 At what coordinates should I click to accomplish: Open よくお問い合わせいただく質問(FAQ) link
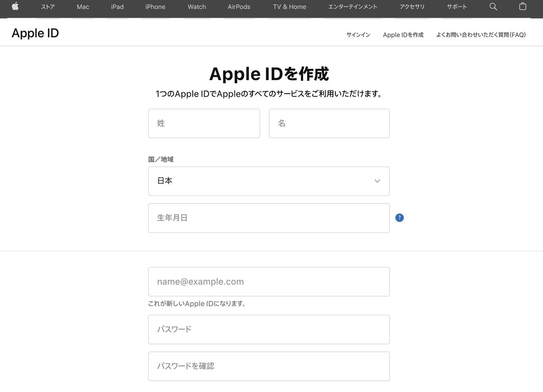pos(481,35)
